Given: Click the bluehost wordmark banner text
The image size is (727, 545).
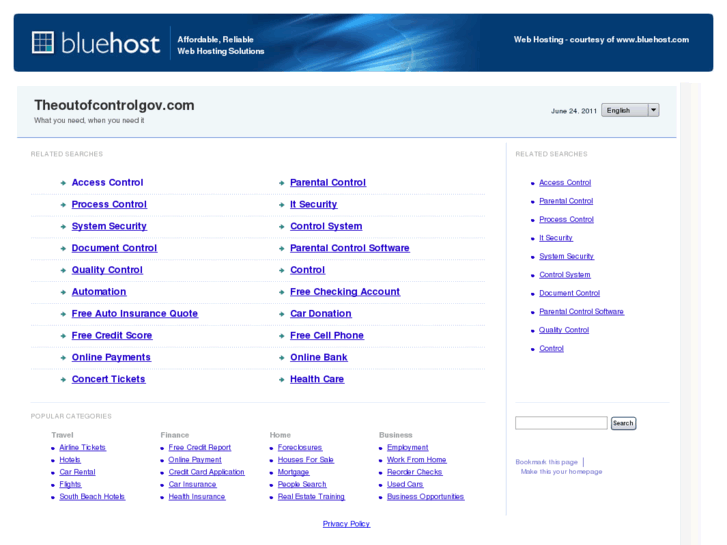Looking at the screenshot, I should [110, 43].
